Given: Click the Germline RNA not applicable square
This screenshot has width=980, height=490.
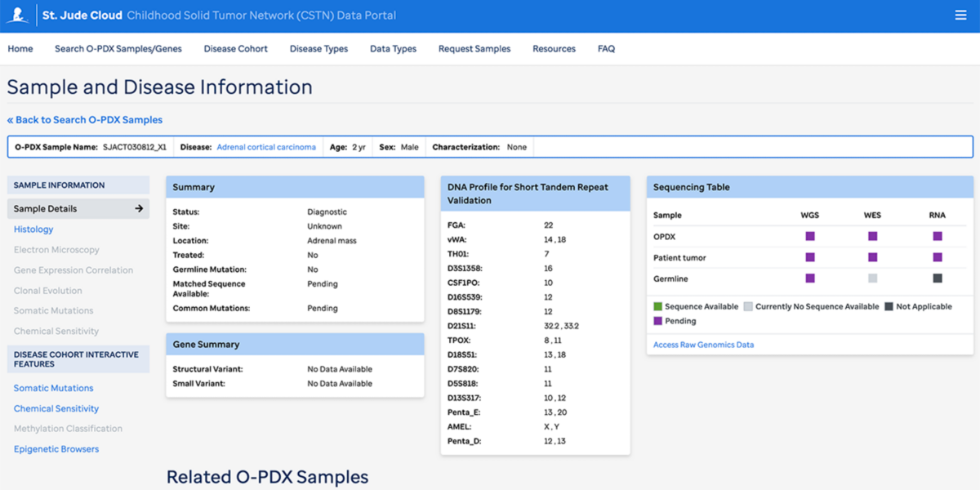Looking at the screenshot, I should pyautogui.click(x=938, y=278).
